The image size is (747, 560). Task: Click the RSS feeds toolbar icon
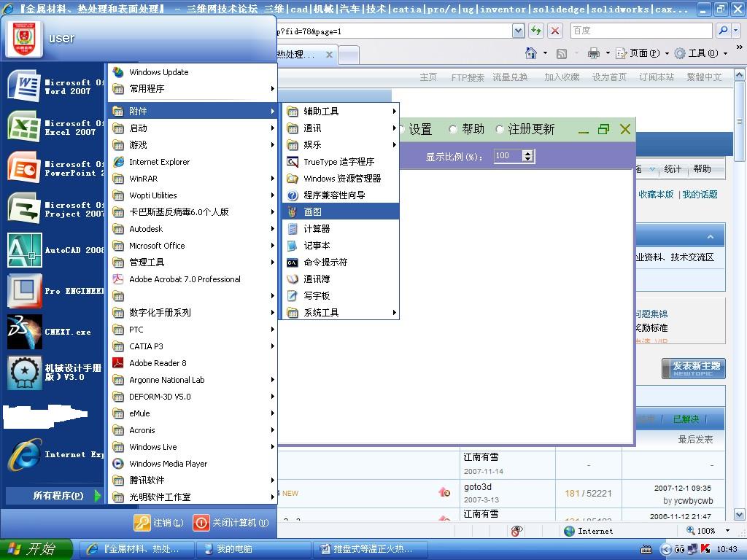(x=562, y=53)
